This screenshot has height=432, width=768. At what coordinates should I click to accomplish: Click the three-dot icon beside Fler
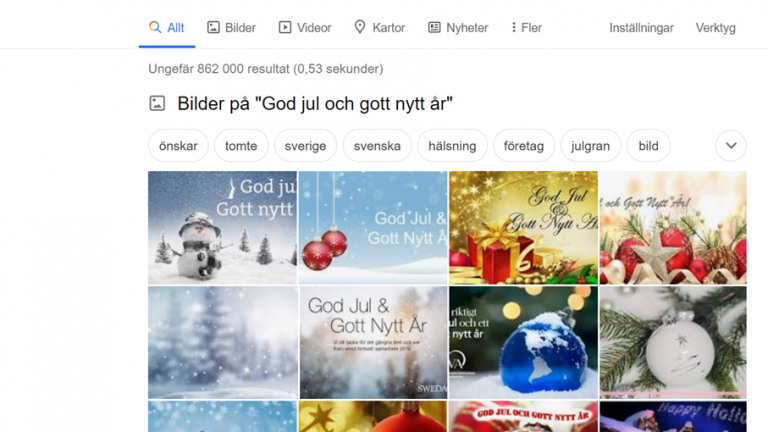[x=513, y=27]
